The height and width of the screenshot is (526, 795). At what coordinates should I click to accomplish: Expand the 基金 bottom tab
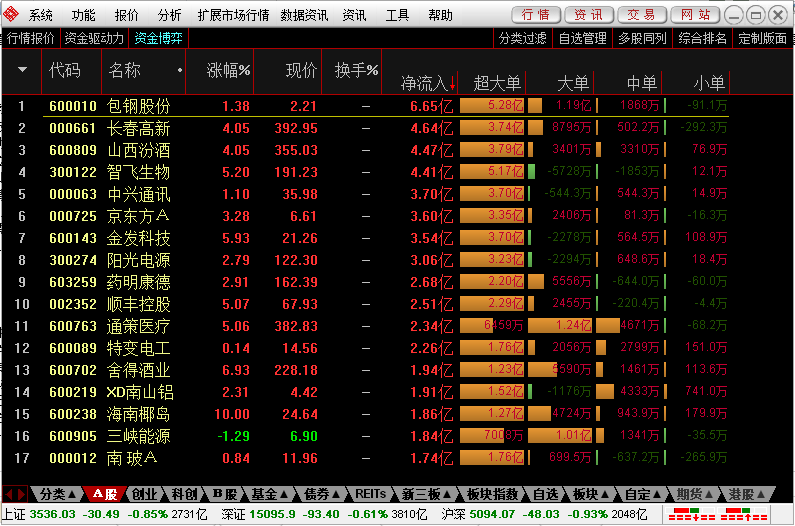tap(270, 494)
